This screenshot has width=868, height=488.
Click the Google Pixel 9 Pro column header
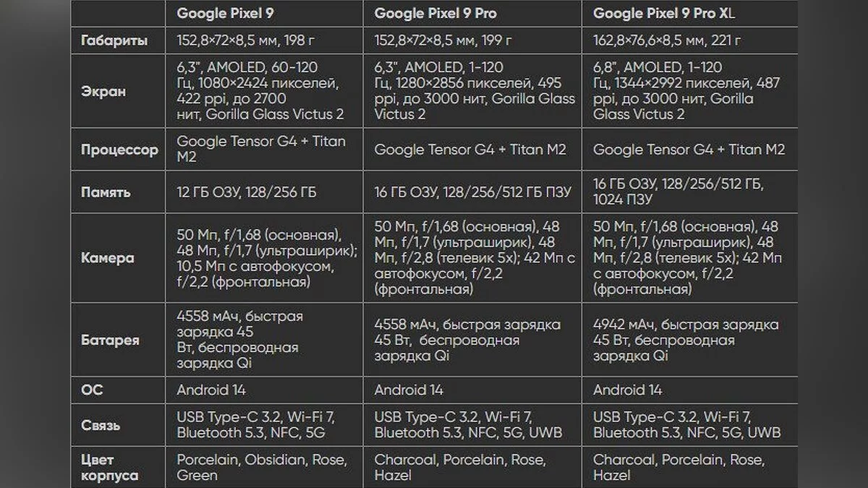pyautogui.click(x=435, y=13)
